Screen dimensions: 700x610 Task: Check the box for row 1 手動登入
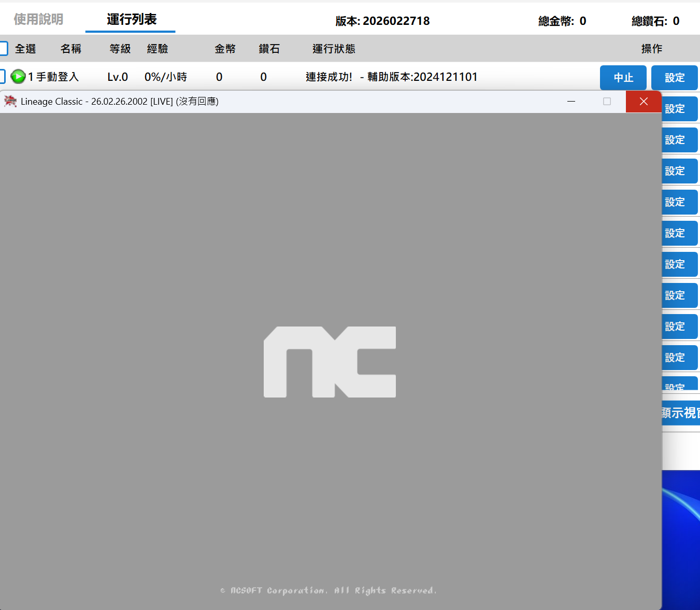(x=2, y=77)
